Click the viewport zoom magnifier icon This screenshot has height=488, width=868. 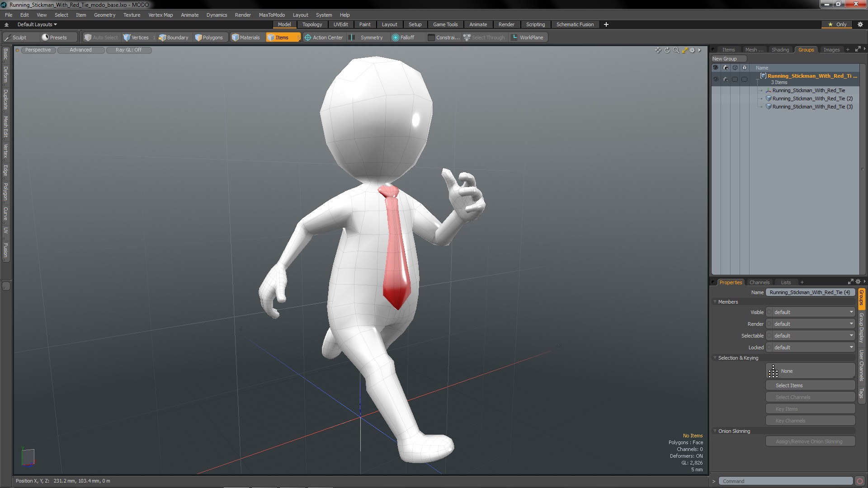click(676, 50)
